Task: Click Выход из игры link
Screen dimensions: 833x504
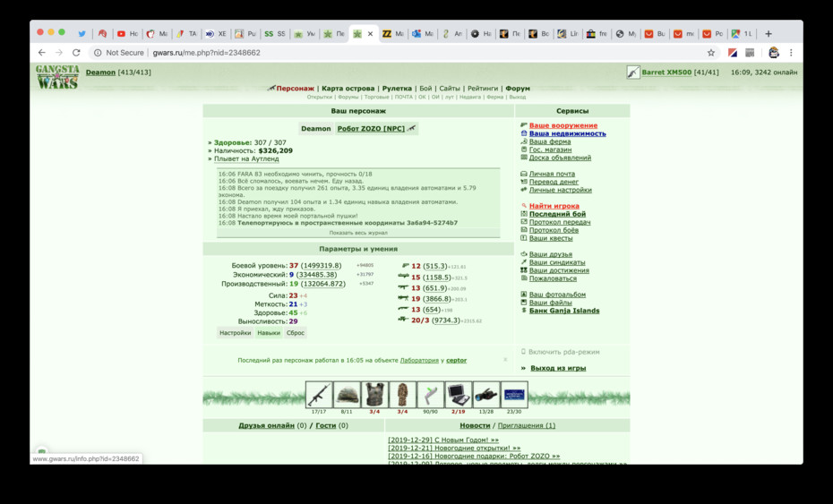Action: click(558, 368)
